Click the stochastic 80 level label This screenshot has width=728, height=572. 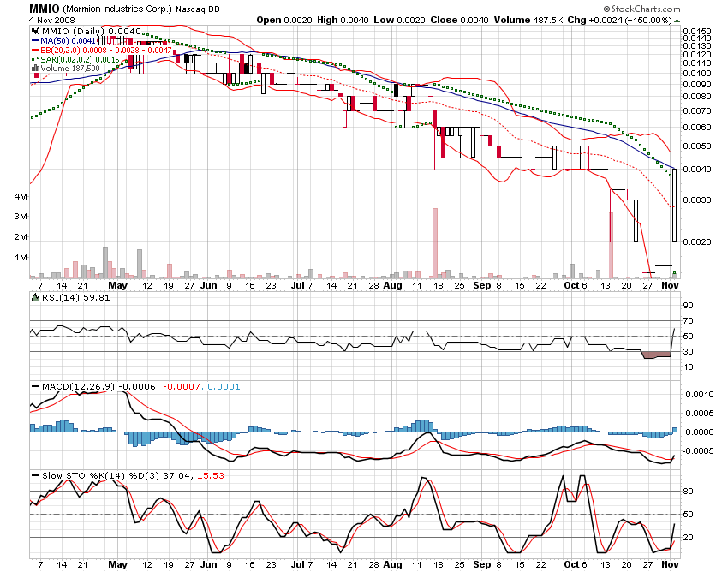[x=688, y=492]
